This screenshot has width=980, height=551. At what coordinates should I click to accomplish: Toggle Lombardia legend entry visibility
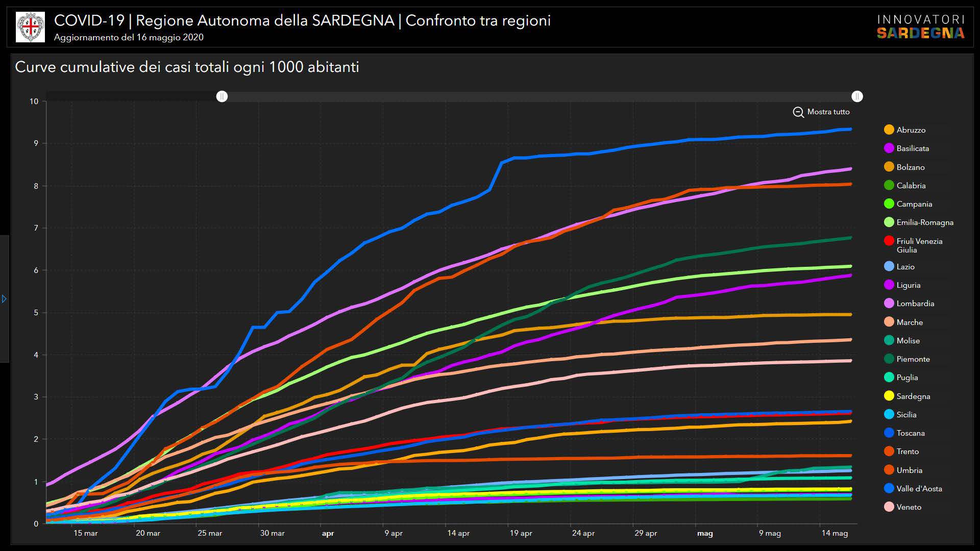click(915, 304)
